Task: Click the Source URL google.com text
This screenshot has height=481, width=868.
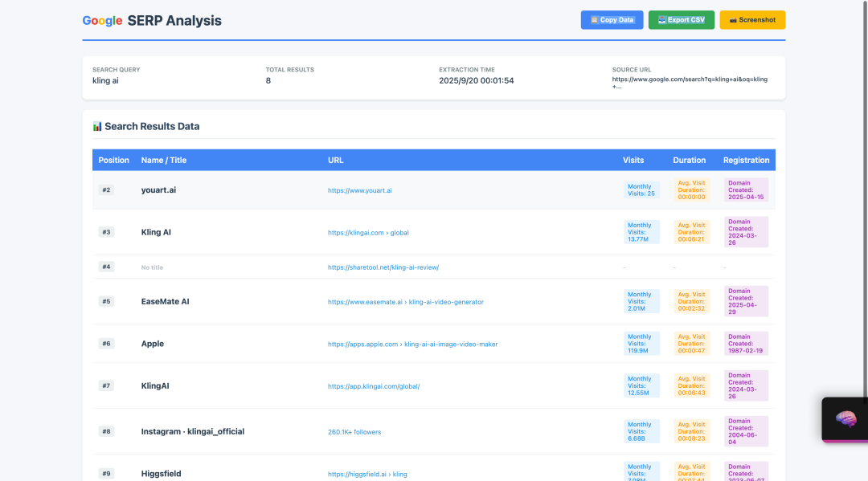Action: click(x=690, y=83)
